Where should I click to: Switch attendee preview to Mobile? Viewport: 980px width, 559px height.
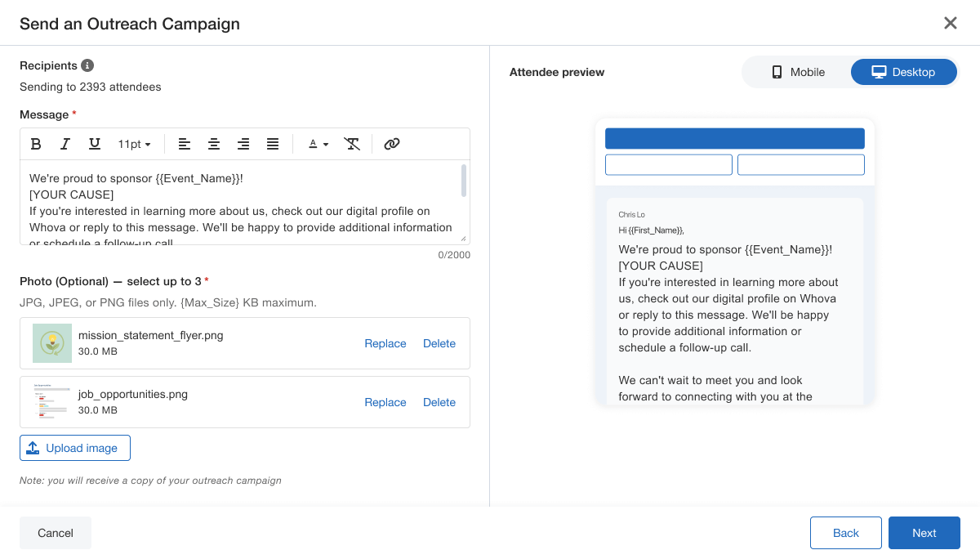(798, 72)
